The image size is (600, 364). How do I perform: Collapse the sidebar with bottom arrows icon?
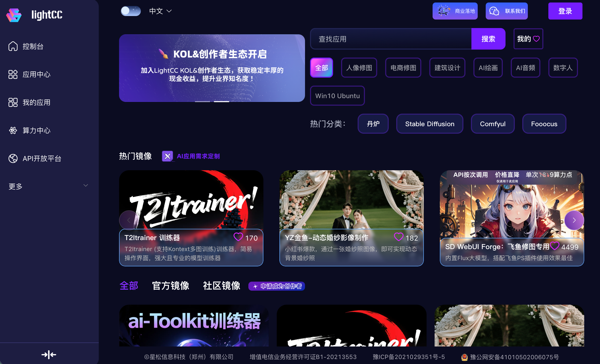pos(49,354)
